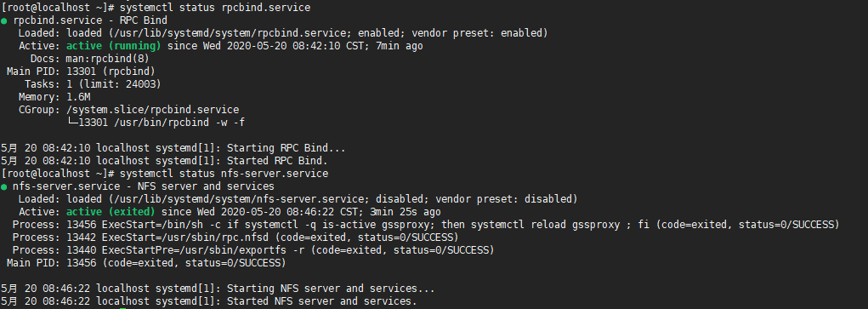Click the ExecStart=/usr/sbin/rpc.nfsd process line
Image resolution: width=868 pixels, height=309 pixels.
(x=235, y=237)
